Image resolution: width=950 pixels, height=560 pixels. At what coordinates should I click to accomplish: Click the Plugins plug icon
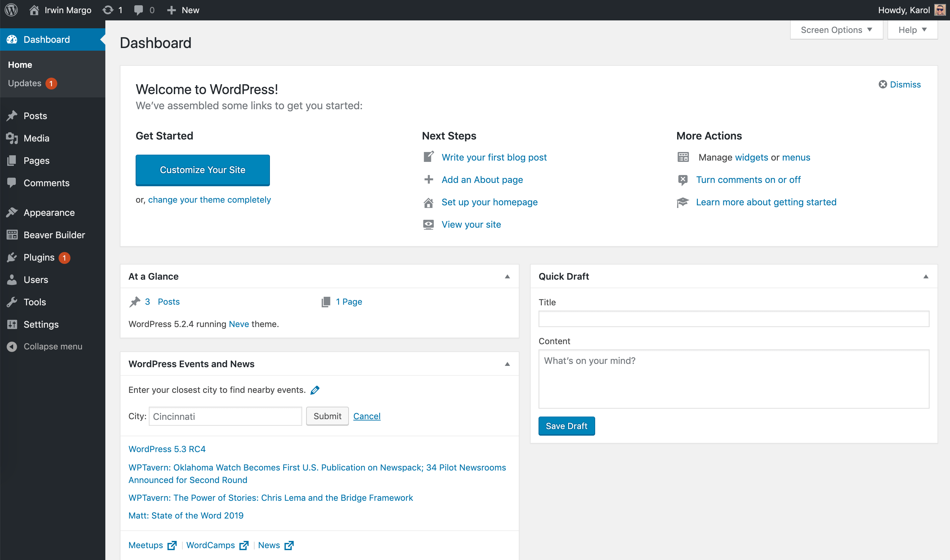pyautogui.click(x=13, y=257)
